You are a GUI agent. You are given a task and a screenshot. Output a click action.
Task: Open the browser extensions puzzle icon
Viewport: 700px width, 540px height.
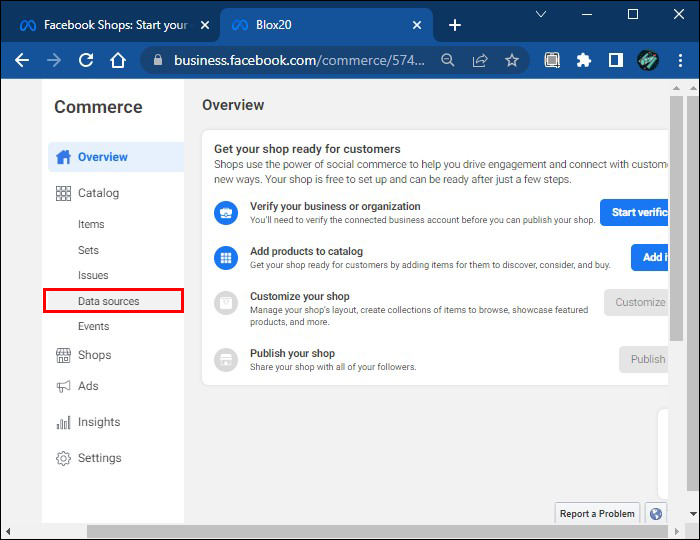coord(584,60)
